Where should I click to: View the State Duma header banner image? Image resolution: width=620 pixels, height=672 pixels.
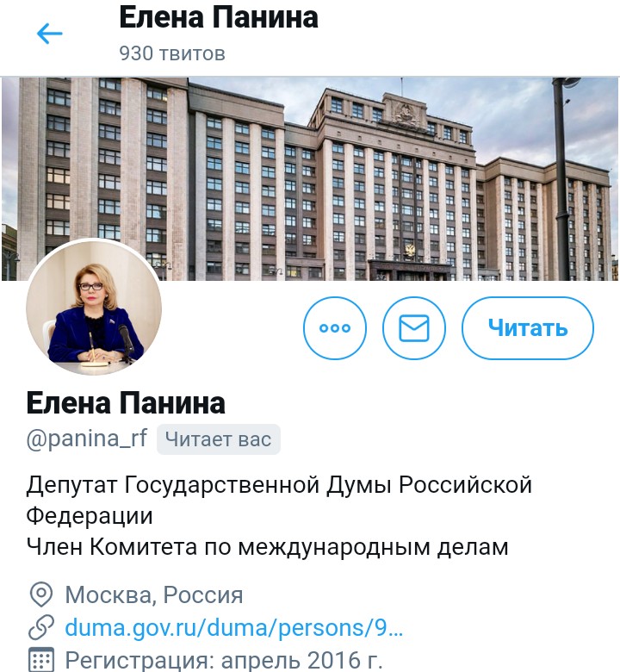click(x=310, y=178)
